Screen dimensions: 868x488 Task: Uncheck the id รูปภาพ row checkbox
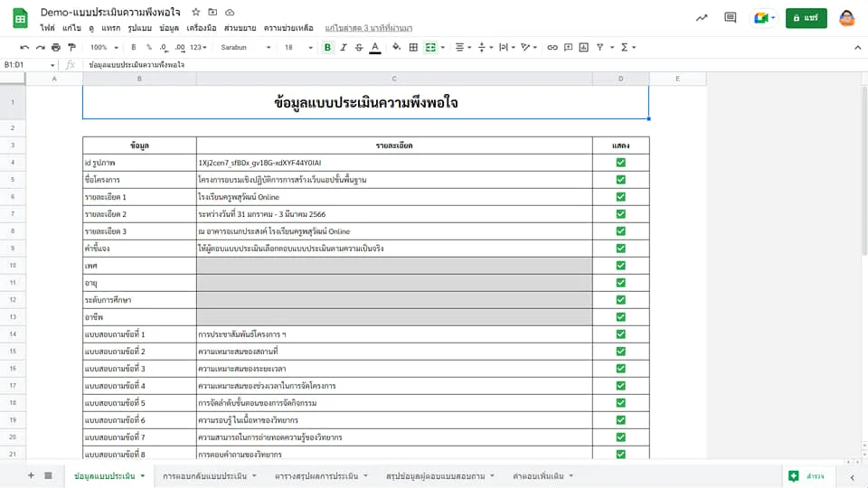point(620,163)
